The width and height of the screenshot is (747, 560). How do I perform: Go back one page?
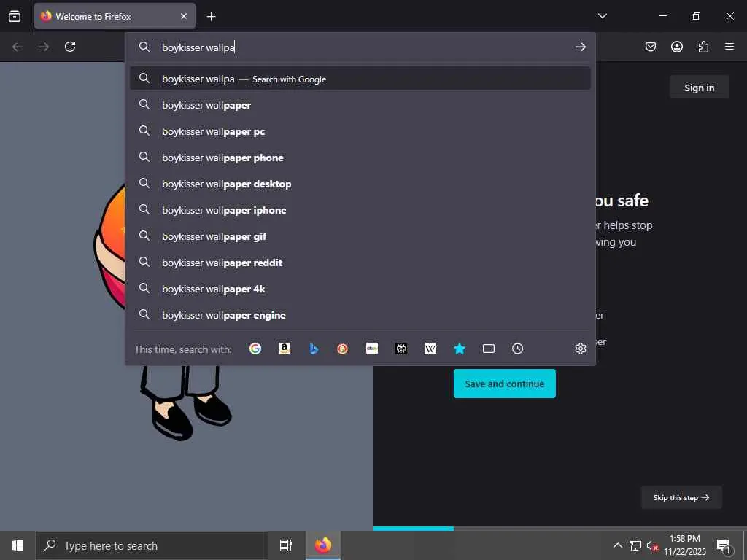18,47
